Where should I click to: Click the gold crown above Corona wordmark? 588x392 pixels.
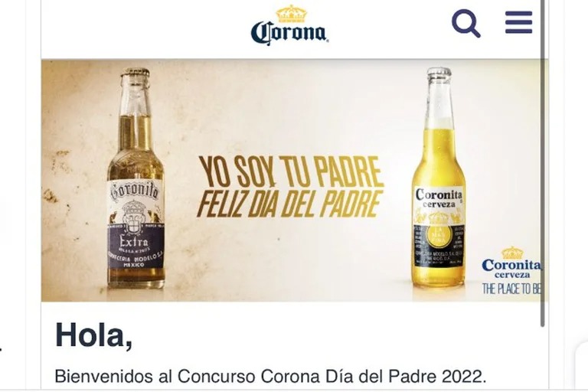[292, 14]
